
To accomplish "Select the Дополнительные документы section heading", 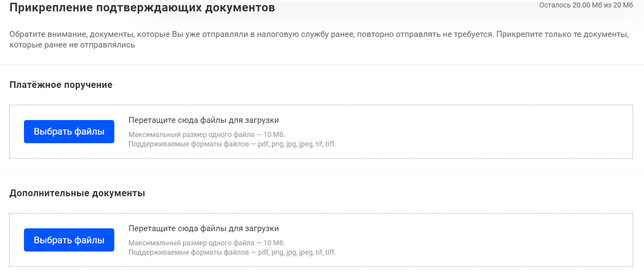I will (x=77, y=193).
